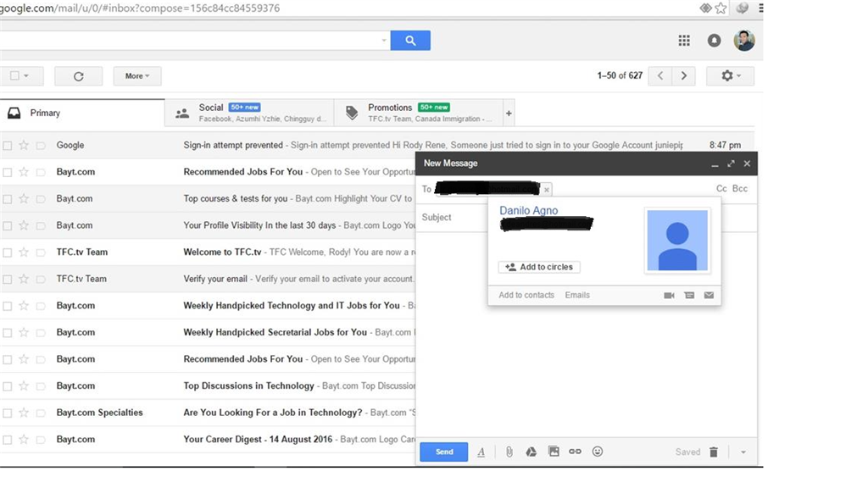Select the Google sign-in email checkbox

tap(7, 146)
